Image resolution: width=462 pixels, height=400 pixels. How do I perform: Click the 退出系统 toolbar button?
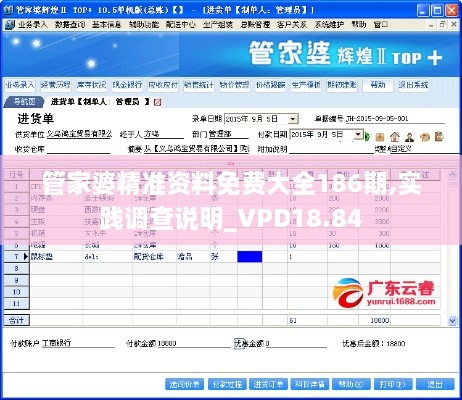(x=413, y=85)
